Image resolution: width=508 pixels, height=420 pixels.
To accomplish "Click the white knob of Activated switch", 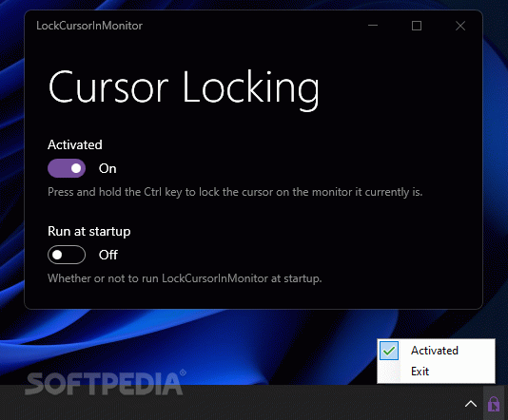I will click(76, 168).
